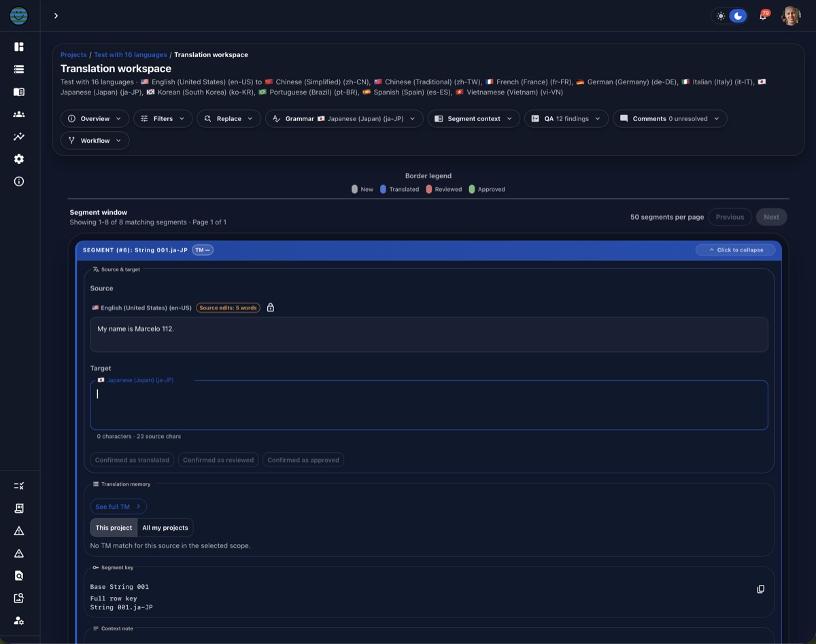The image size is (816, 644).
Task: Click Confirmed as approved button
Action: [303, 460]
